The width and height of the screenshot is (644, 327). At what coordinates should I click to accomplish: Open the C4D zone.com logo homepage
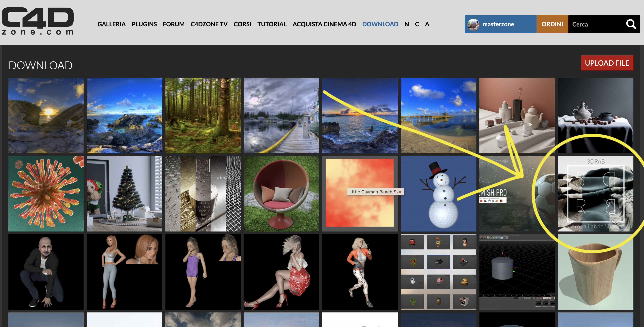pos(38,21)
